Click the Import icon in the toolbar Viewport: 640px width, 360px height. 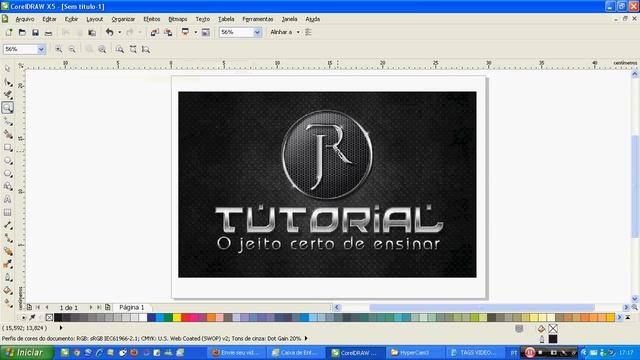point(154,32)
